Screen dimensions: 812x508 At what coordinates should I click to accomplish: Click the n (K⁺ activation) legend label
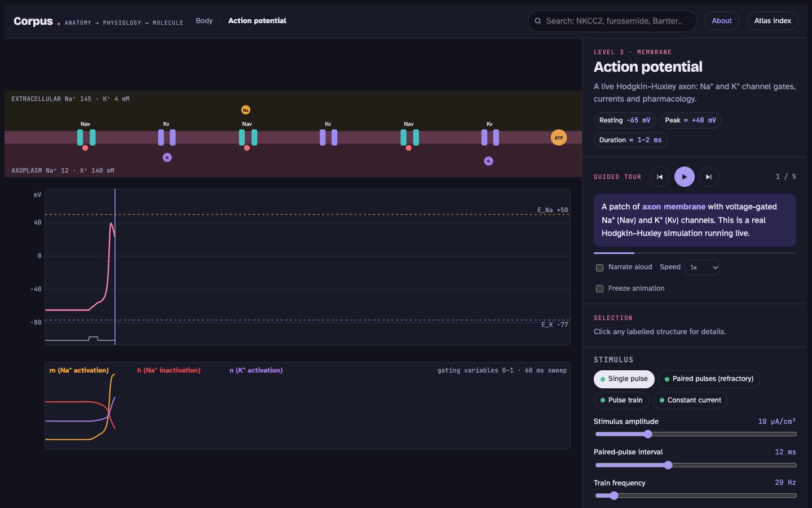256,370
